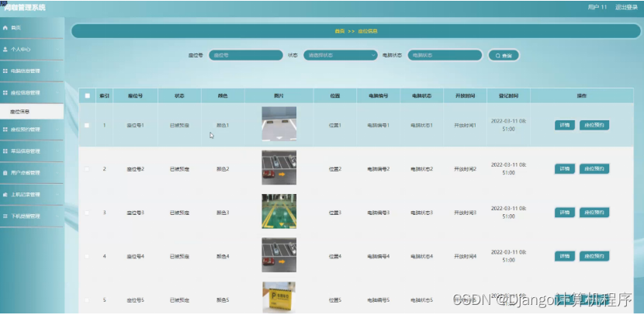Check the checkbox for row 座位号5
The width and height of the screenshot is (644, 315).
pyautogui.click(x=87, y=300)
